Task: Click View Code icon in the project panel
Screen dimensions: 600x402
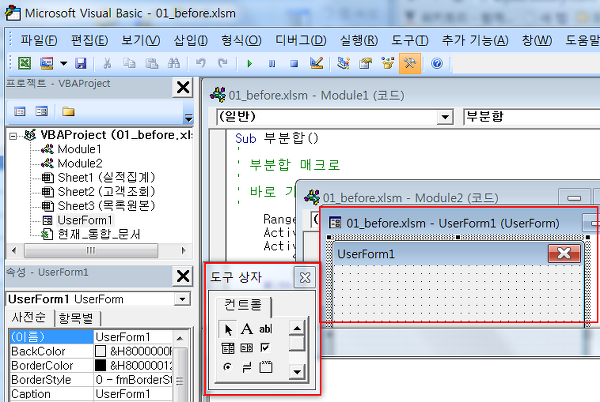Action: [x=20, y=112]
